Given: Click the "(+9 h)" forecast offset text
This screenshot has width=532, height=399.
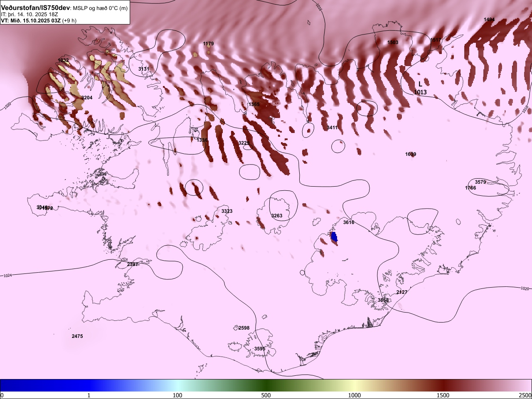Looking at the screenshot, I should point(69,20).
